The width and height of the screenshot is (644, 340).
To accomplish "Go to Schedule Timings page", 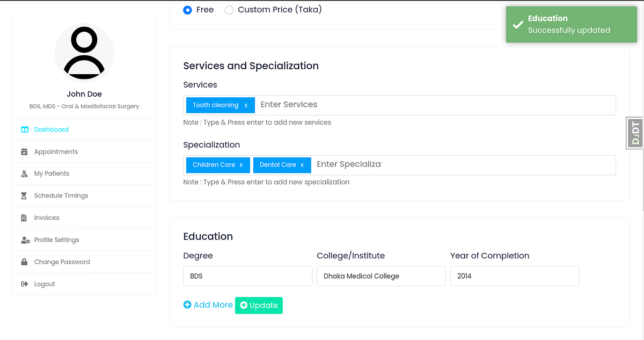I will 61,196.
